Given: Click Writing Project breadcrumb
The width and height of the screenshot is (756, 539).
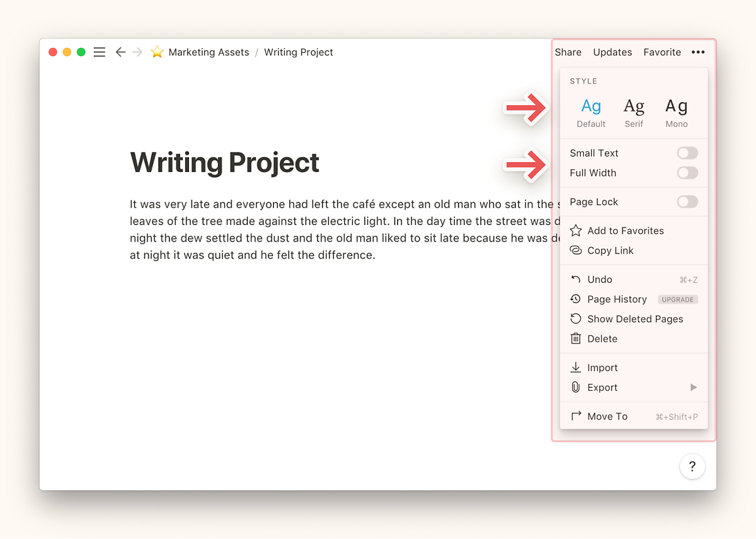Looking at the screenshot, I should tap(299, 52).
